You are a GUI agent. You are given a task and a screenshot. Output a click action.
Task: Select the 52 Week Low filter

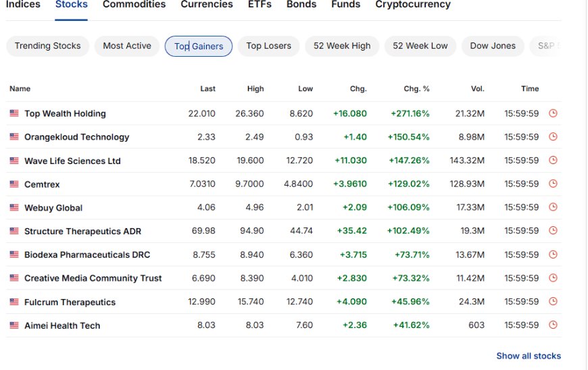420,46
